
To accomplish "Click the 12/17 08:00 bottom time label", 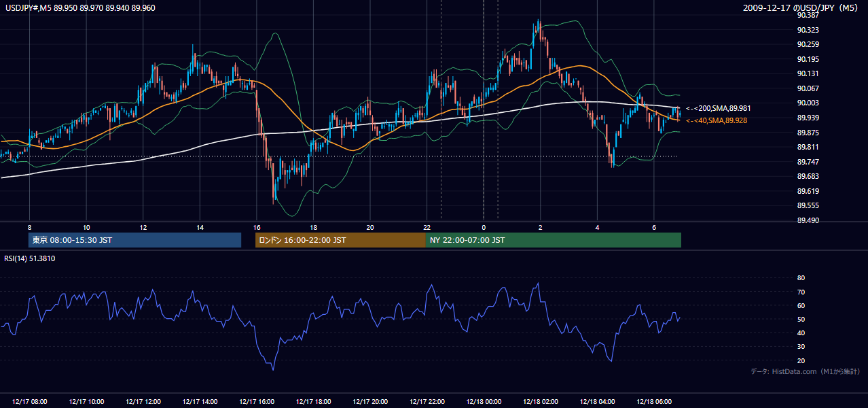I will click(x=29, y=402).
